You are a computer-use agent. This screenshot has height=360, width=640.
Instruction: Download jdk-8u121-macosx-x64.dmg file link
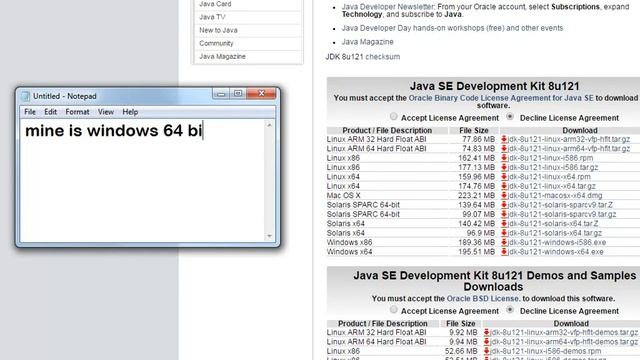pyautogui.click(x=555, y=196)
